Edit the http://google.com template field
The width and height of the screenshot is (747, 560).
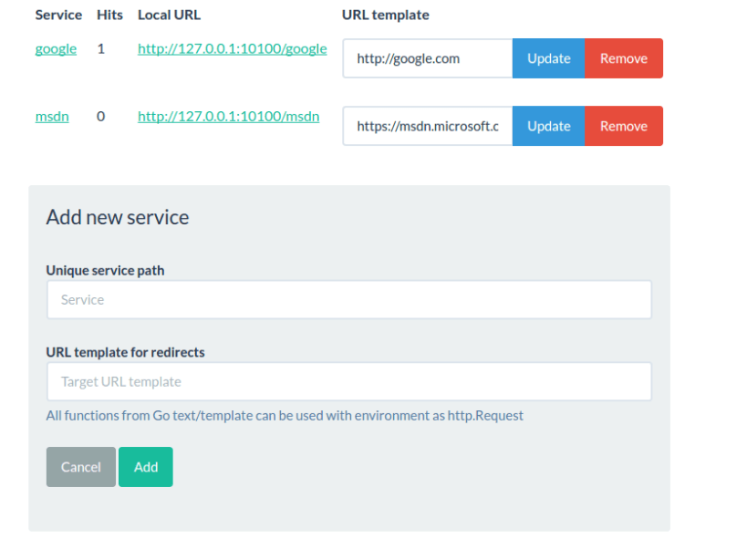pos(427,57)
